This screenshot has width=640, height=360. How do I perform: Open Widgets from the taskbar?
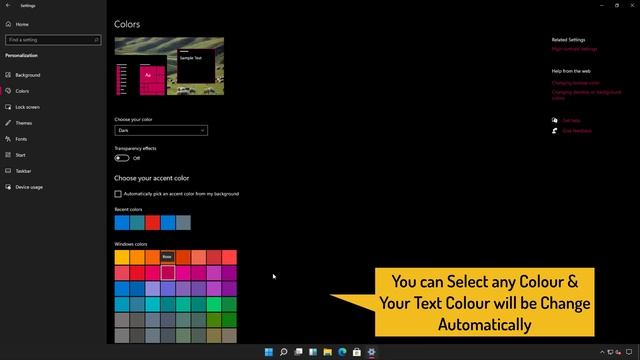click(x=313, y=352)
